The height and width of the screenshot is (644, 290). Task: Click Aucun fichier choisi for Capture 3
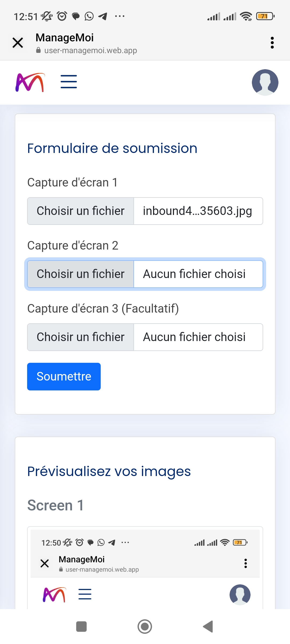198,337
